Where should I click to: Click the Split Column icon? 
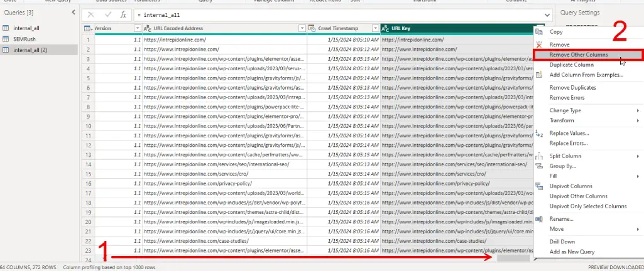click(539, 156)
